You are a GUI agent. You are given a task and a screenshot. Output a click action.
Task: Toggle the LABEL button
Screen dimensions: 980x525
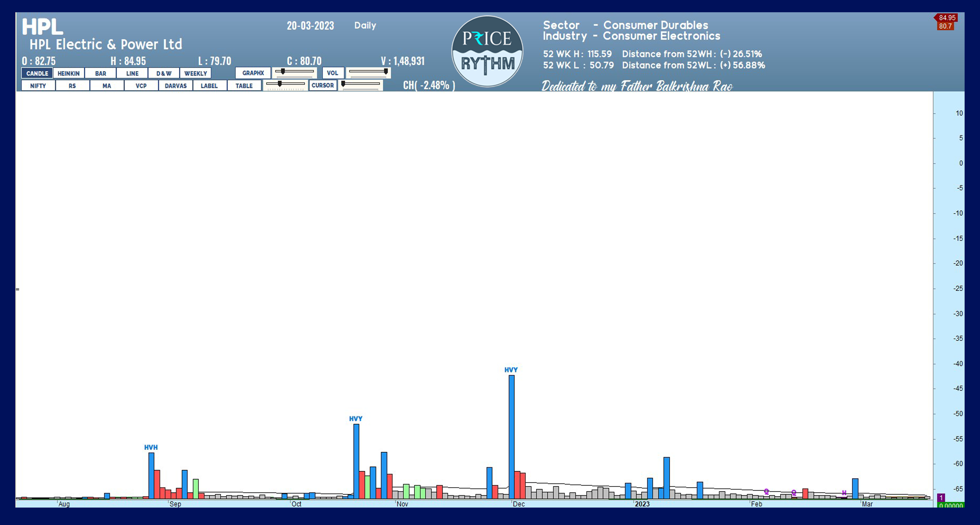(x=209, y=86)
